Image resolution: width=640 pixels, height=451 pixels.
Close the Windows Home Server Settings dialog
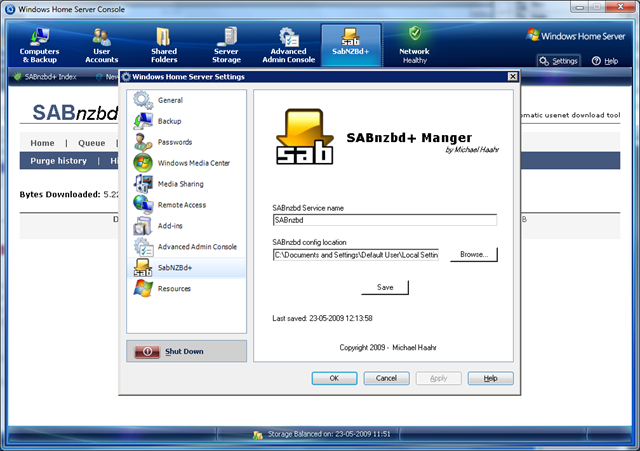pyautogui.click(x=513, y=76)
